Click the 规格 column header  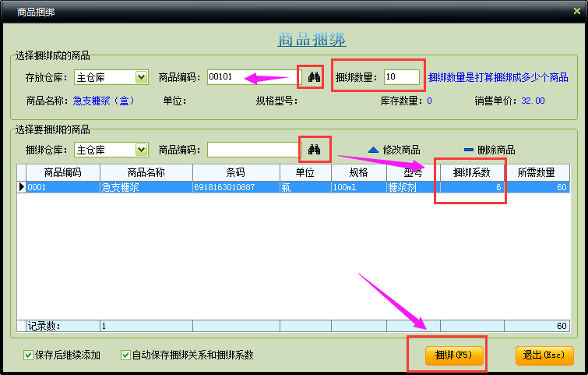[x=359, y=172]
